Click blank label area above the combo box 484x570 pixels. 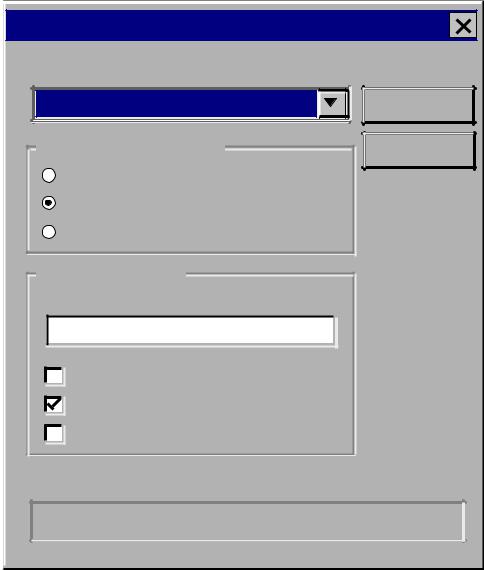[x=191, y=67]
